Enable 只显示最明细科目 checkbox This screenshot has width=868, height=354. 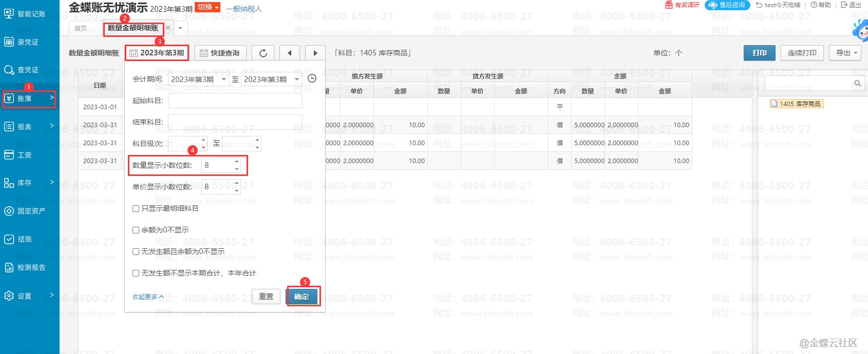136,208
